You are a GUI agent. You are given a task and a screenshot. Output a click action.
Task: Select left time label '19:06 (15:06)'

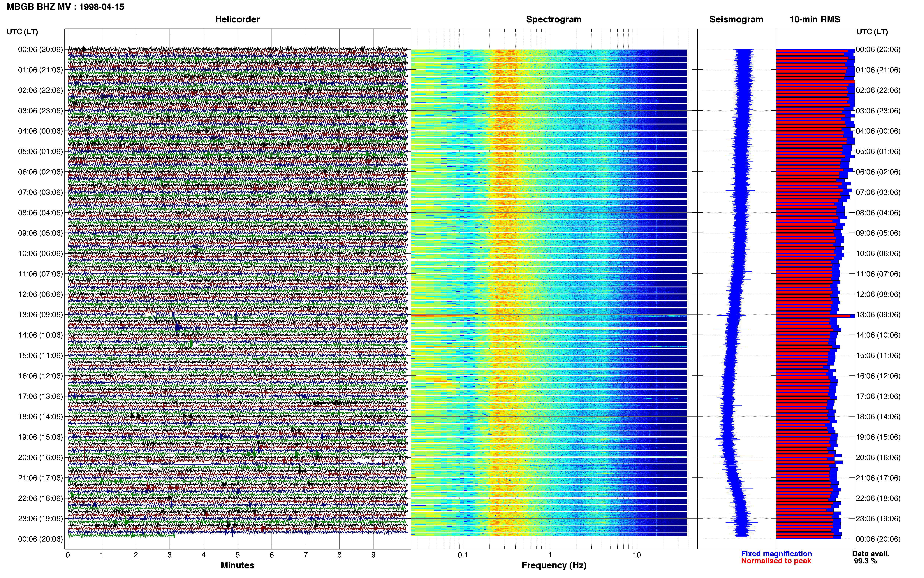[41, 437]
